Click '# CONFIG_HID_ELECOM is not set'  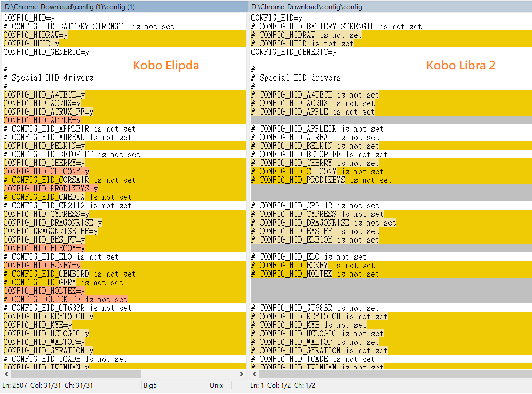pos(315,240)
